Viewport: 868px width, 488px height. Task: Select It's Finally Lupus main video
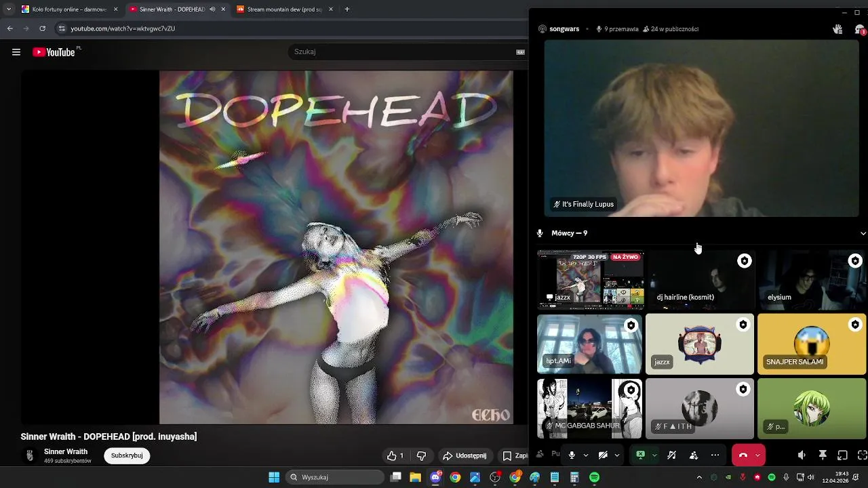click(x=702, y=128)
